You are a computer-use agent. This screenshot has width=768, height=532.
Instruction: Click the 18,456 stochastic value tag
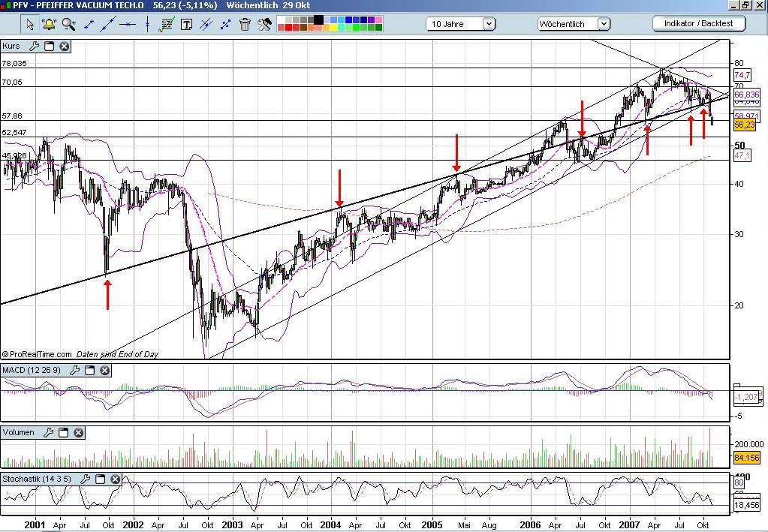point(747,505)
